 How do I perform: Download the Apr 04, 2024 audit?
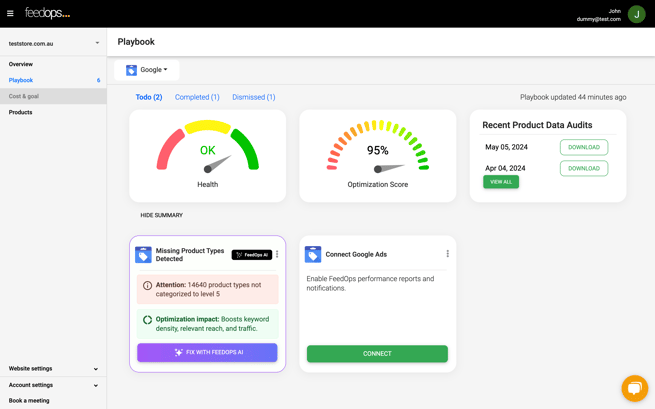[584, 168]
